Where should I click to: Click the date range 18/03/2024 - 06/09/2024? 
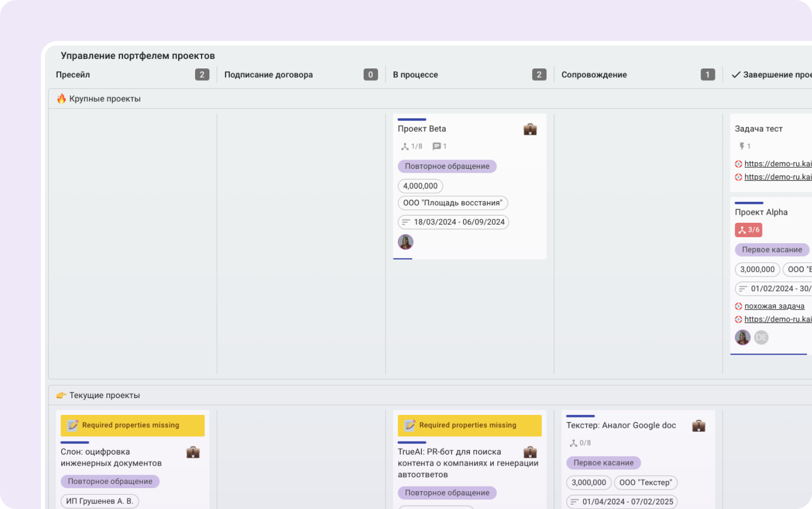click(453, 222)
